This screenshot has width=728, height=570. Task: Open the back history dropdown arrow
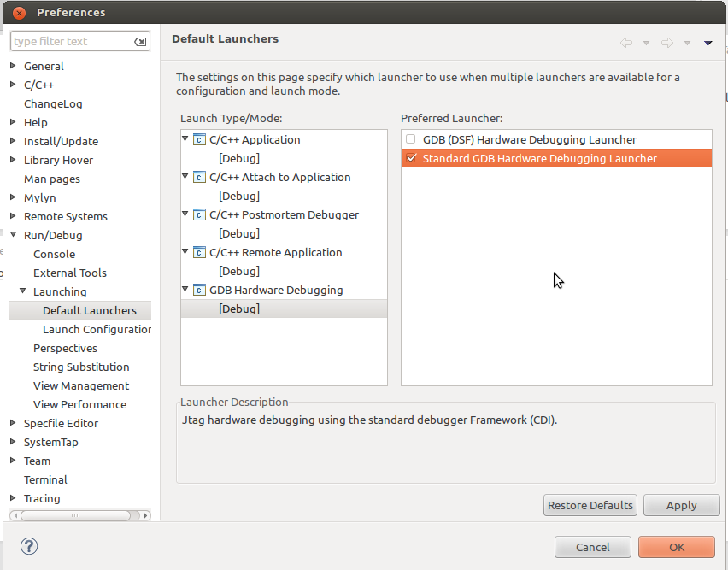tap(646, 44)
